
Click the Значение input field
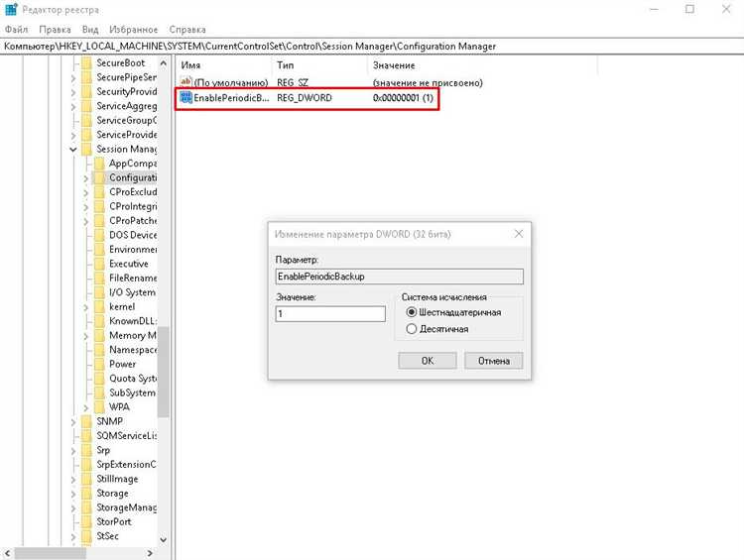pyautogui.click(x=330, y=313)
